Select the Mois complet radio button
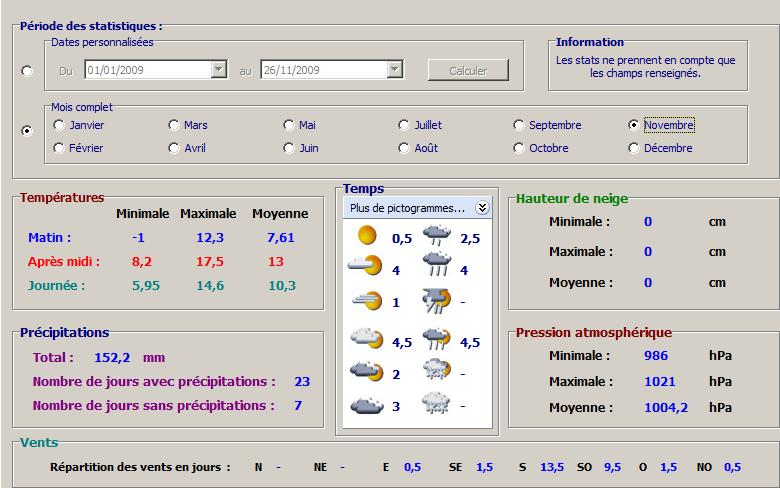780x488 pixels. point(27,131)
